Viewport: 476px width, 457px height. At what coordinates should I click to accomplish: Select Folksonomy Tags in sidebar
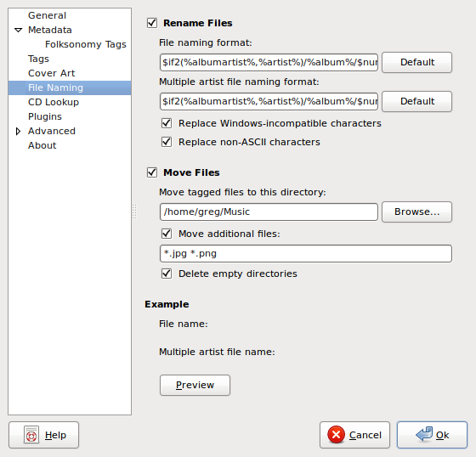click(x=86, y=44)
